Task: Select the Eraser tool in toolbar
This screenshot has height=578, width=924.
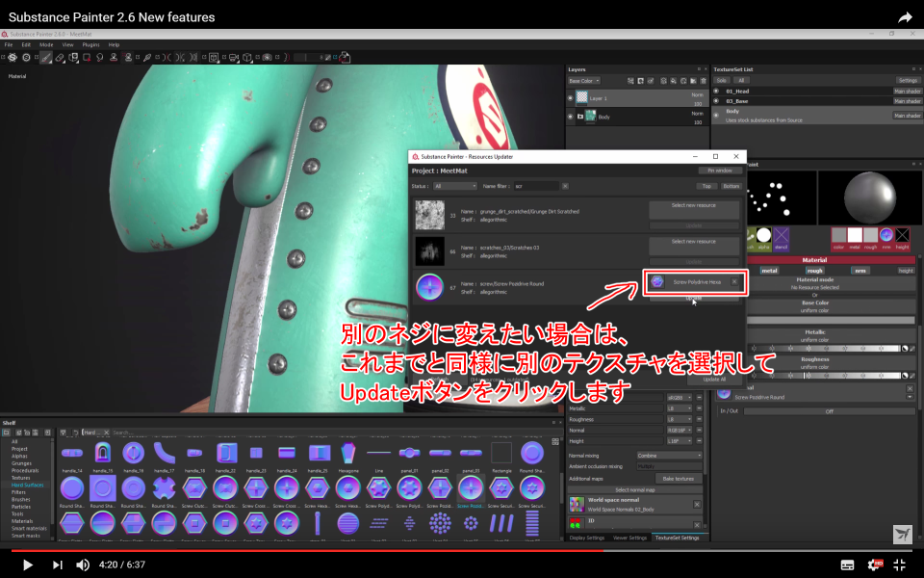Action: click(x=60, y=57)
